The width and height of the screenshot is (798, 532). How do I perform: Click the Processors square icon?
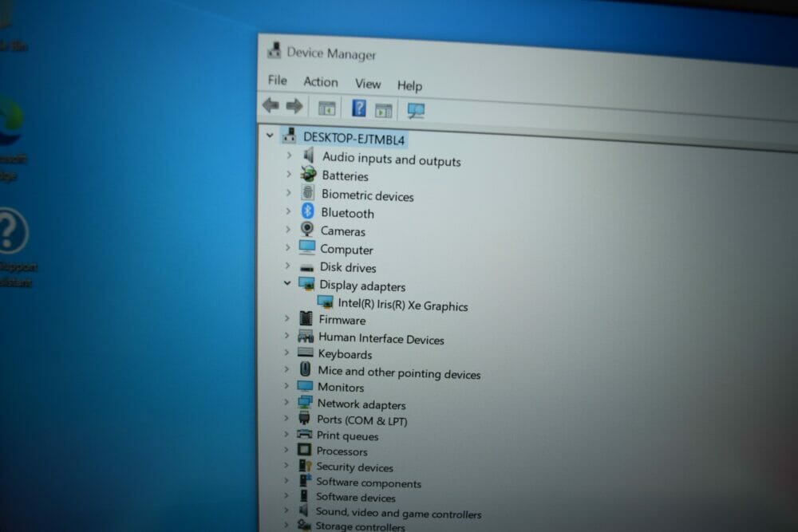[x=304, y=450]
